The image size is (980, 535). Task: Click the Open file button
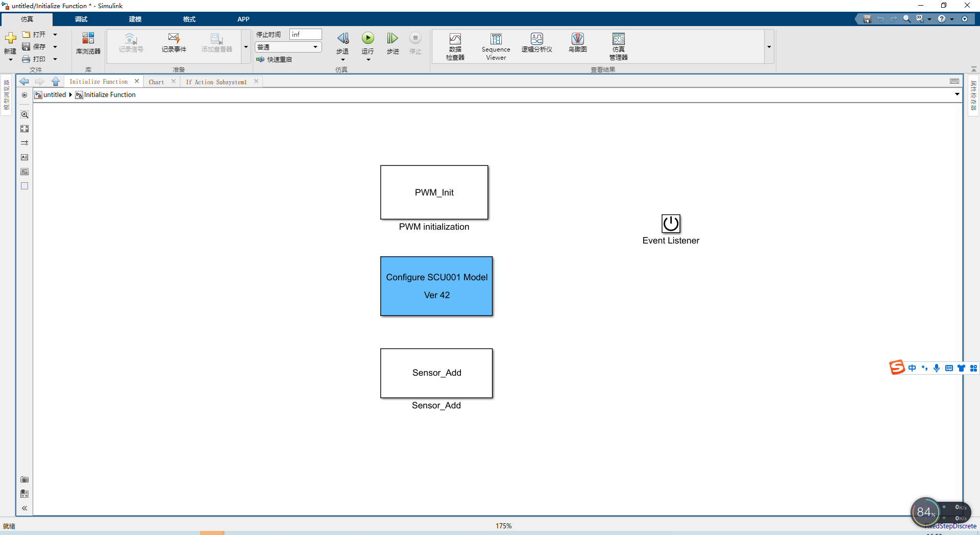[x=34, y=35]
